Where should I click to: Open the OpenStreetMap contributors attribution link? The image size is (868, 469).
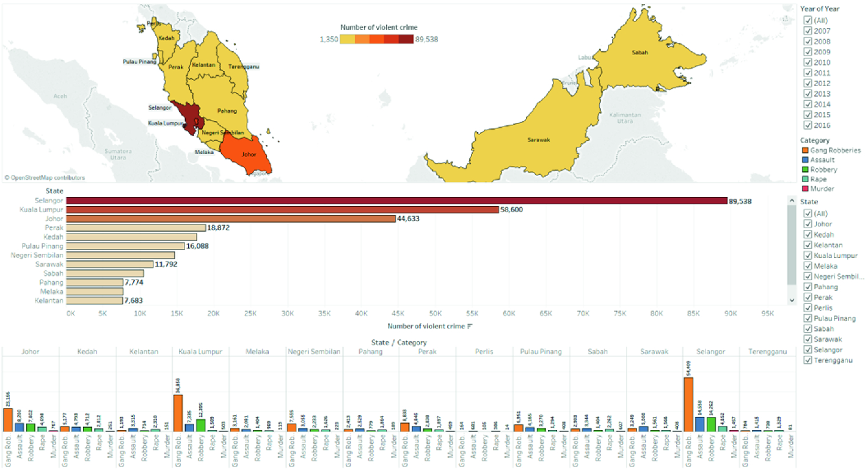click(x=45, y=178)
